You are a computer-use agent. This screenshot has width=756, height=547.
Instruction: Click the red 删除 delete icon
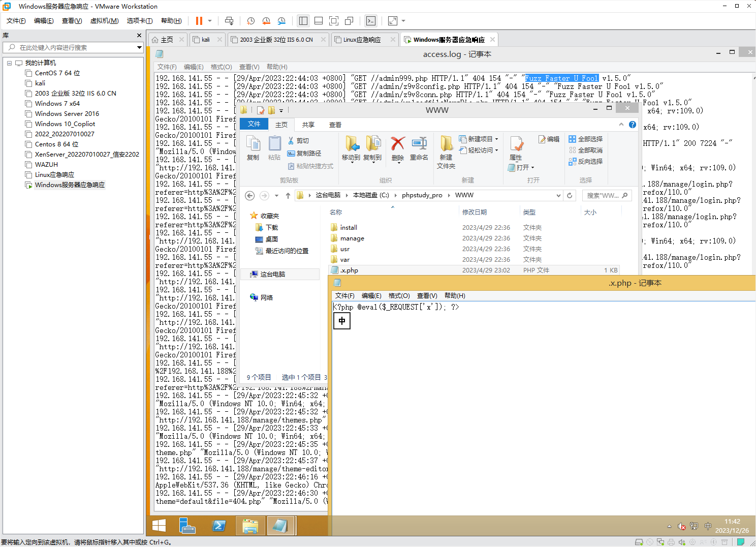[398, 148]
